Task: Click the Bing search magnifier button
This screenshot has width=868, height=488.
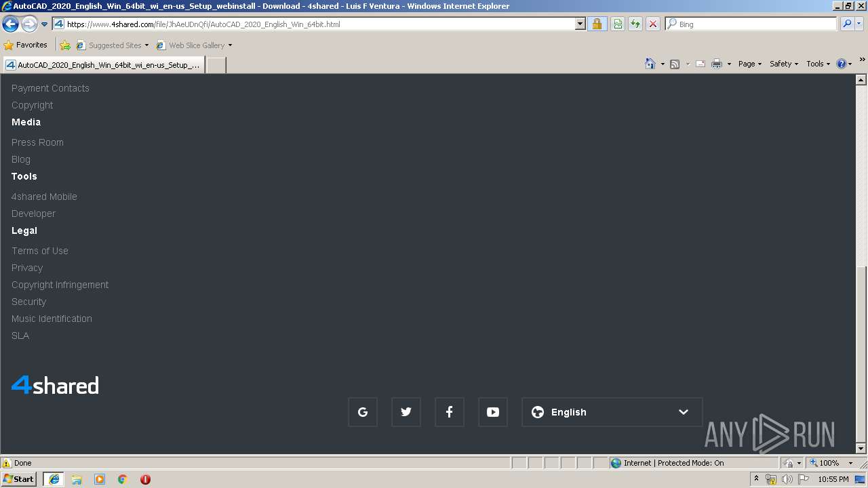Action: [847, 24]
